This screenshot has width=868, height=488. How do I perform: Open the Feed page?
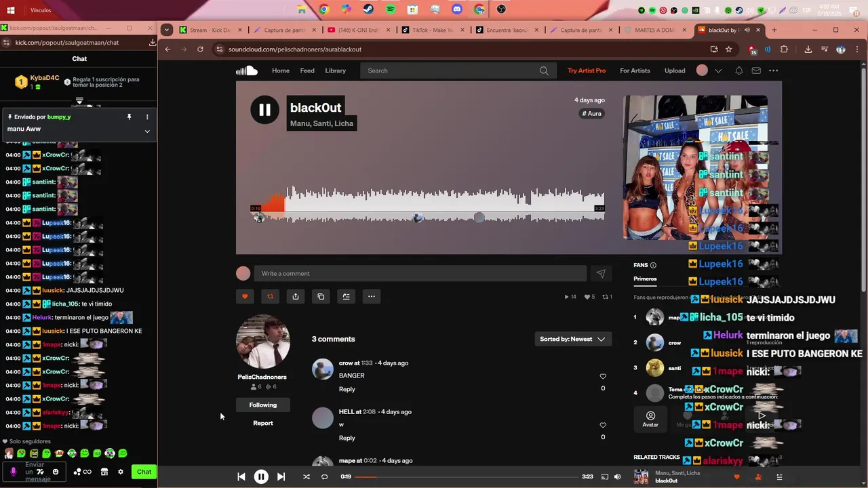pyautogui.click(x=307, y=70)
